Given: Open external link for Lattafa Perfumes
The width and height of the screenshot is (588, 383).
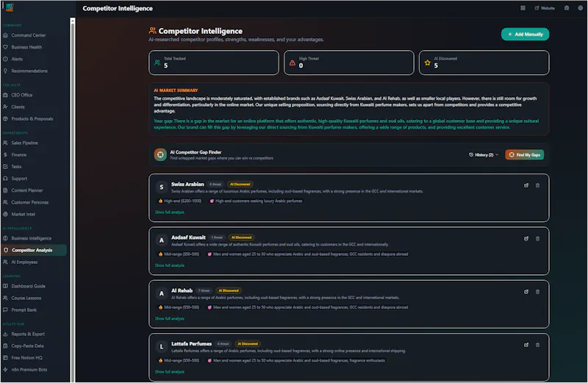Looking at the screenshot, I should (x=526, y=345).
